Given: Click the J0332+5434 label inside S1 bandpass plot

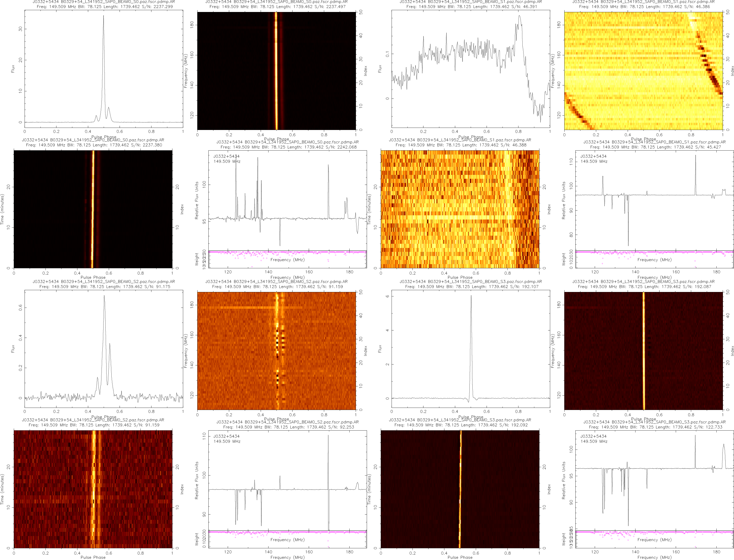Looking at the screenshot, I should tap(593, 156).
